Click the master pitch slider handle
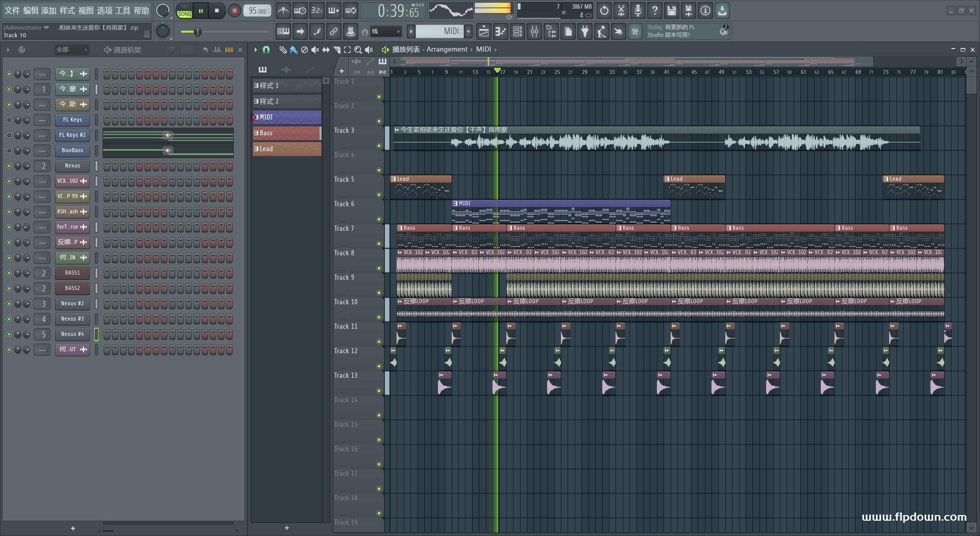 click(x=198, y=32)
